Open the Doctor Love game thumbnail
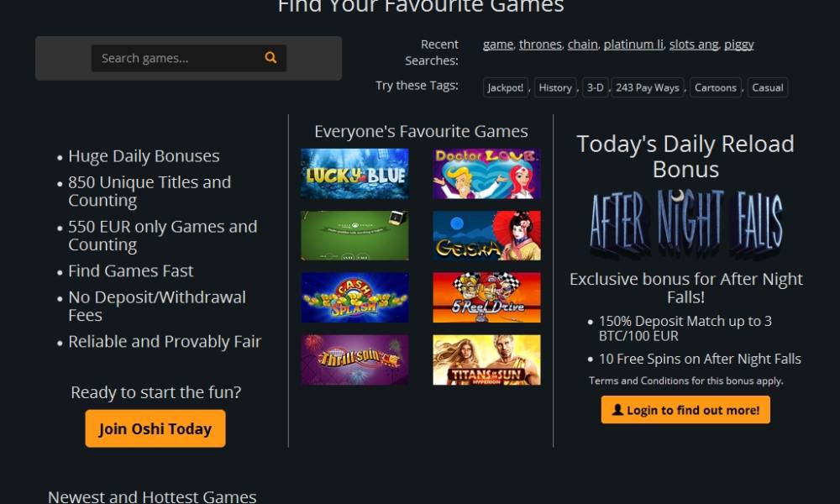This screenshot has height=504, width=840. (x=486, y=174)
